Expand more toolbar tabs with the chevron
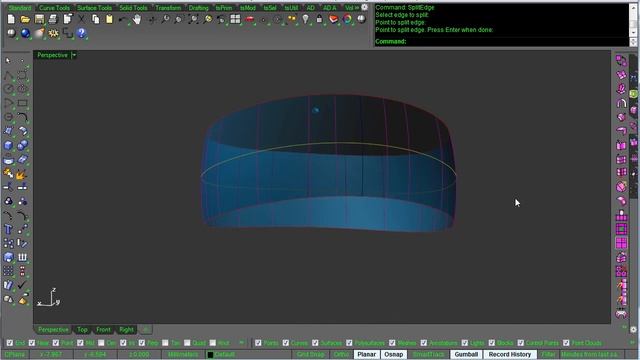This screenshot has height=360, width=640. (x=357, y=7)
